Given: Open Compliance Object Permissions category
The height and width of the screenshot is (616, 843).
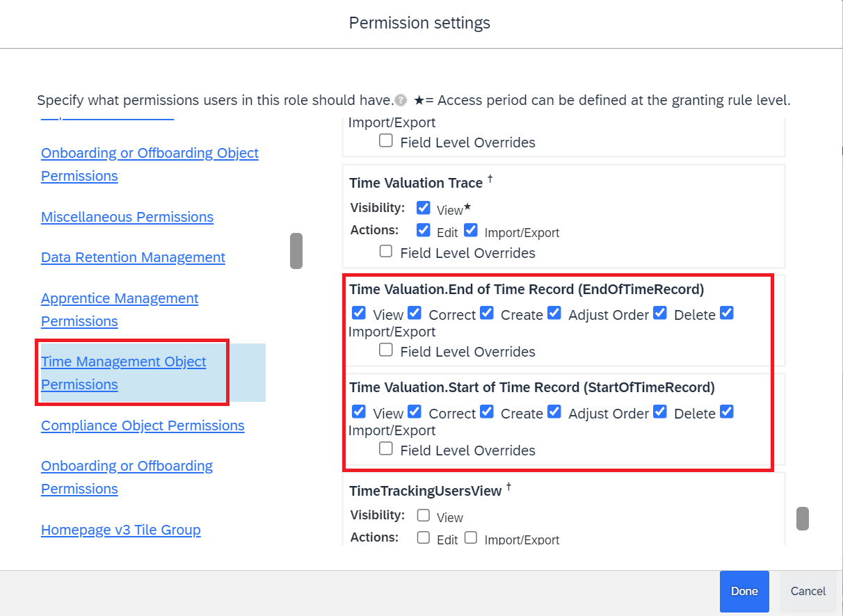Looking at the screenshot, I should point(143,425).
